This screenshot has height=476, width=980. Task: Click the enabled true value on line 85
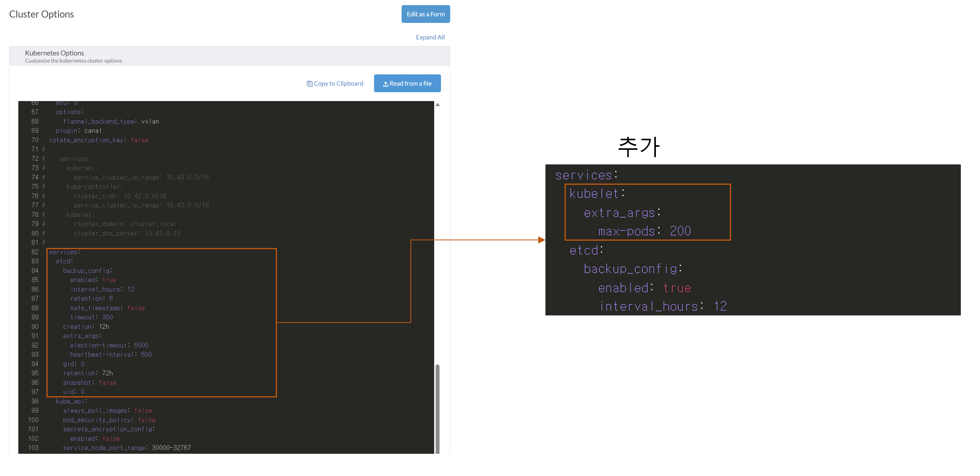point(109,280)
